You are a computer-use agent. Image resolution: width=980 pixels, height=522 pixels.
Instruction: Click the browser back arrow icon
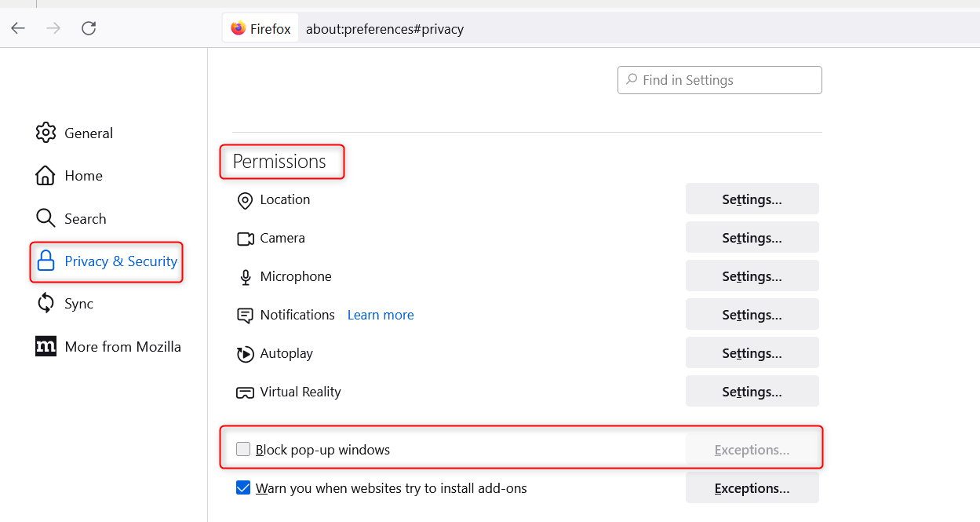click(18, 28)
